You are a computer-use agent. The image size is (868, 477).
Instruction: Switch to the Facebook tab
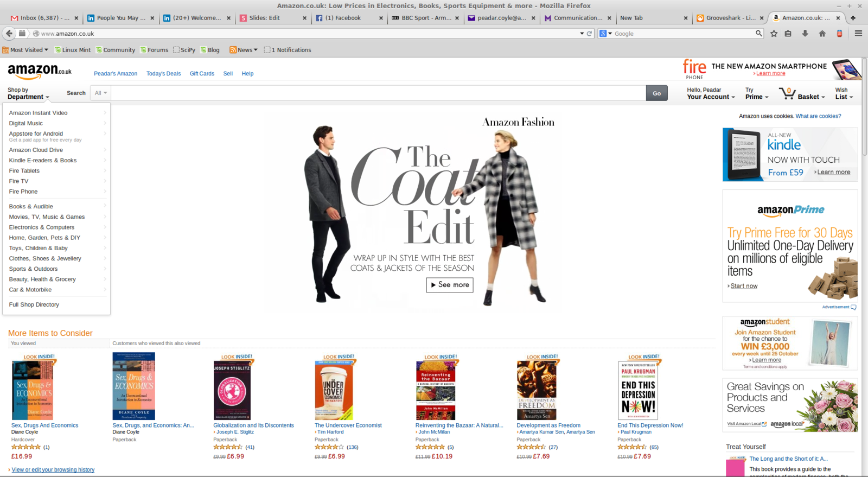coord(348,18)
